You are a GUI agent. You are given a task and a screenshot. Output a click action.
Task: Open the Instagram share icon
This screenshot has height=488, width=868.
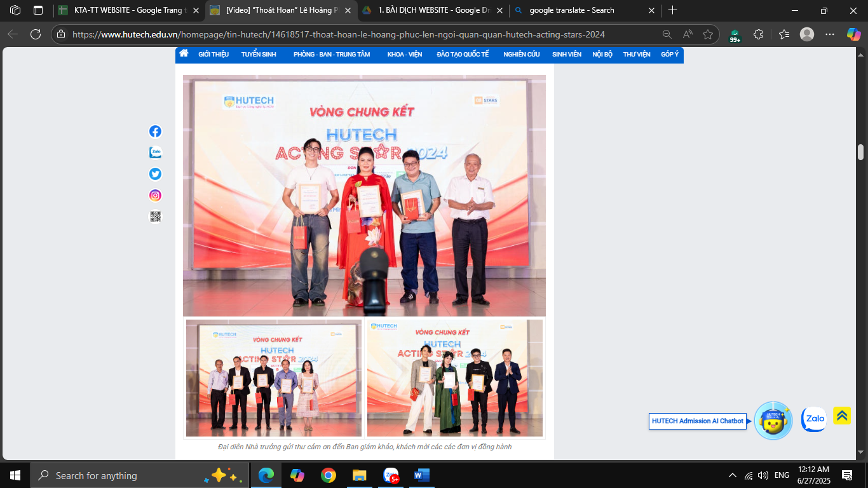coord(155,196)
